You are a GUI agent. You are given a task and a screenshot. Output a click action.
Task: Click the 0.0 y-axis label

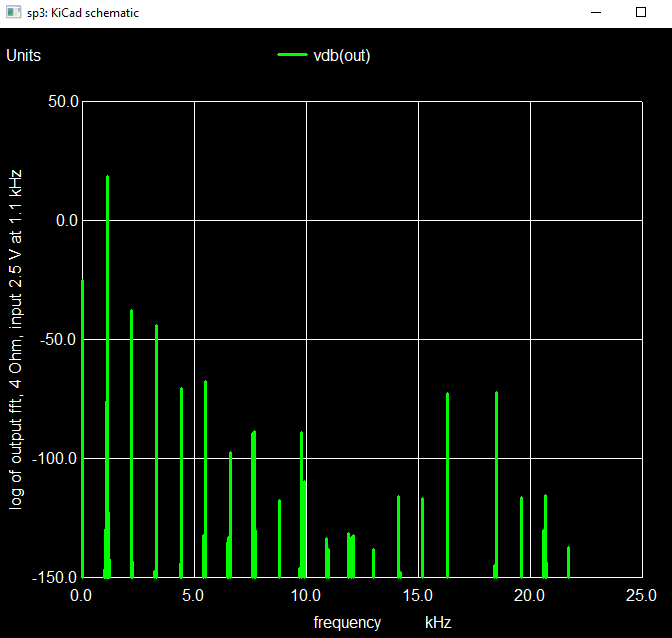[x=67, y=221]
